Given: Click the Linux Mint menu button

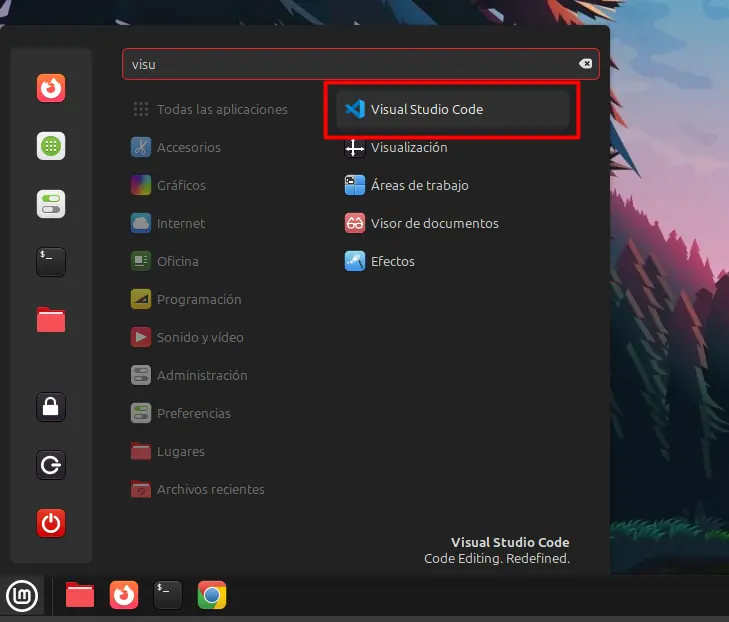Looking at the screenshot, I should pyautogui.click(x=23, y=596).
